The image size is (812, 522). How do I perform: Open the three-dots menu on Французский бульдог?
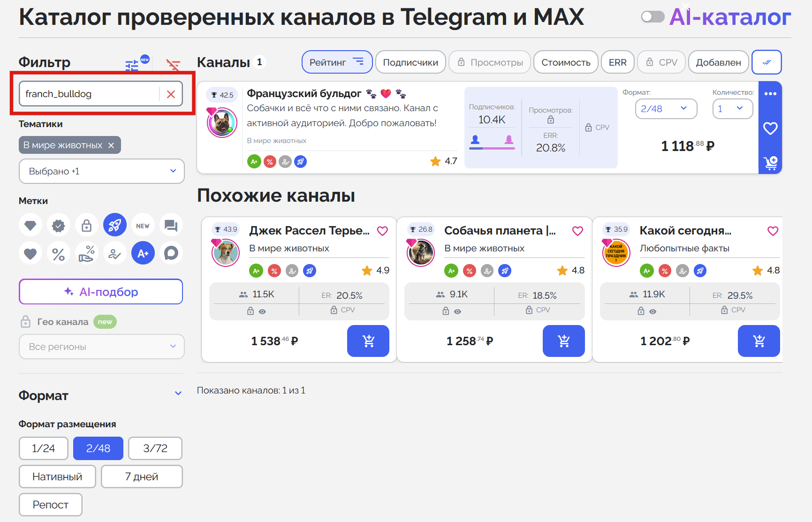pos(770,93)
